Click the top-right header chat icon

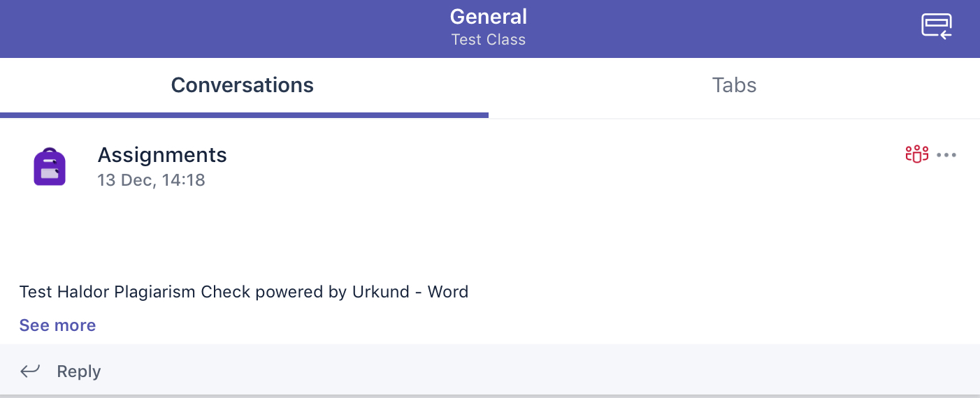tap(937, 27)
